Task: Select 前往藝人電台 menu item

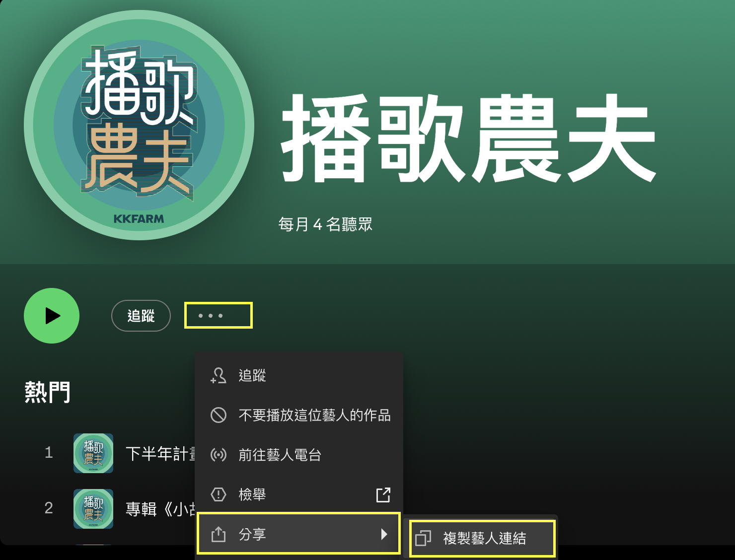Action: pos(299,455)
